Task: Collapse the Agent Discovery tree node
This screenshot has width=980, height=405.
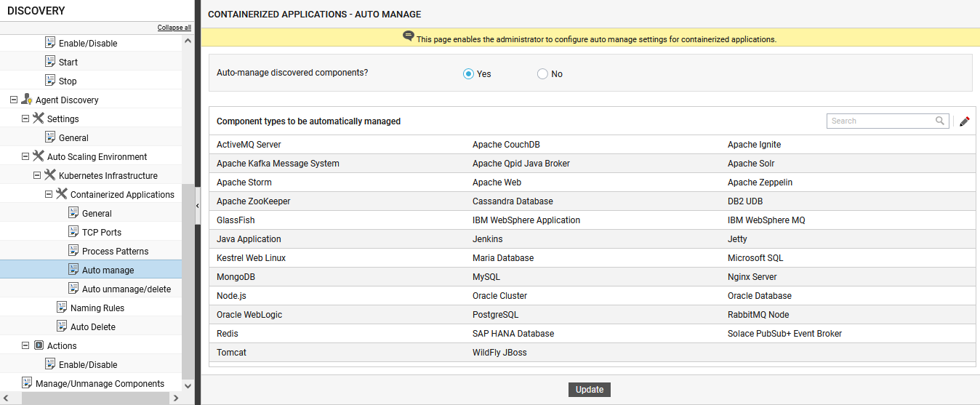Action: tap(14, 100)
